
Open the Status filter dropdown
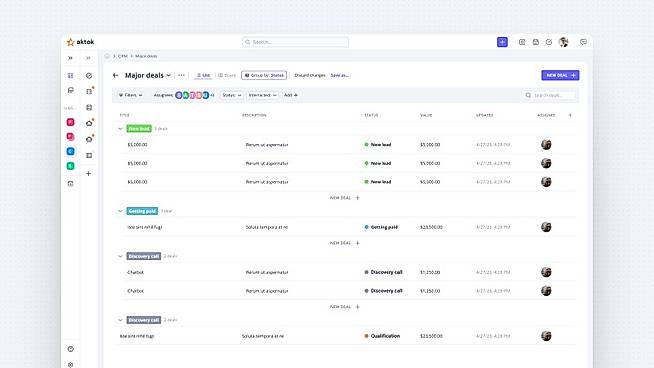tap(231, 95)
